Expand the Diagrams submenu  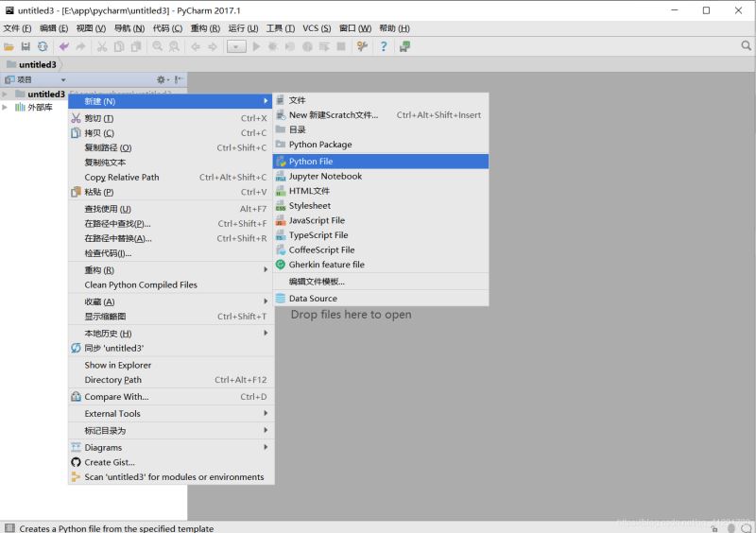[171, 448]
